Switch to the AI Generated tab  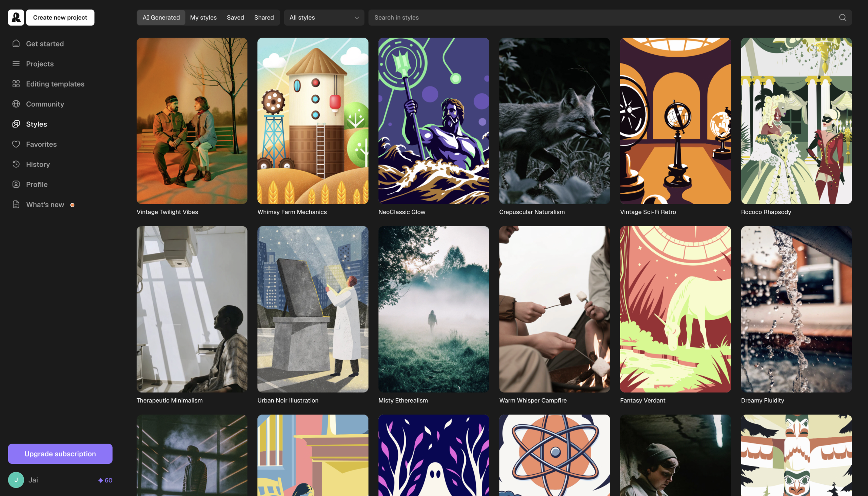(161, 17)
